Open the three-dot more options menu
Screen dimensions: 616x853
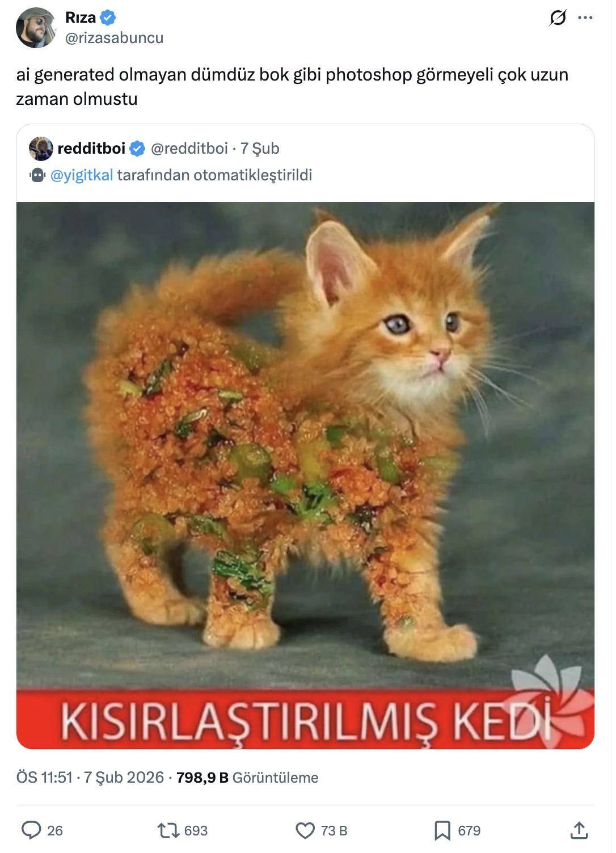[585, 18]
